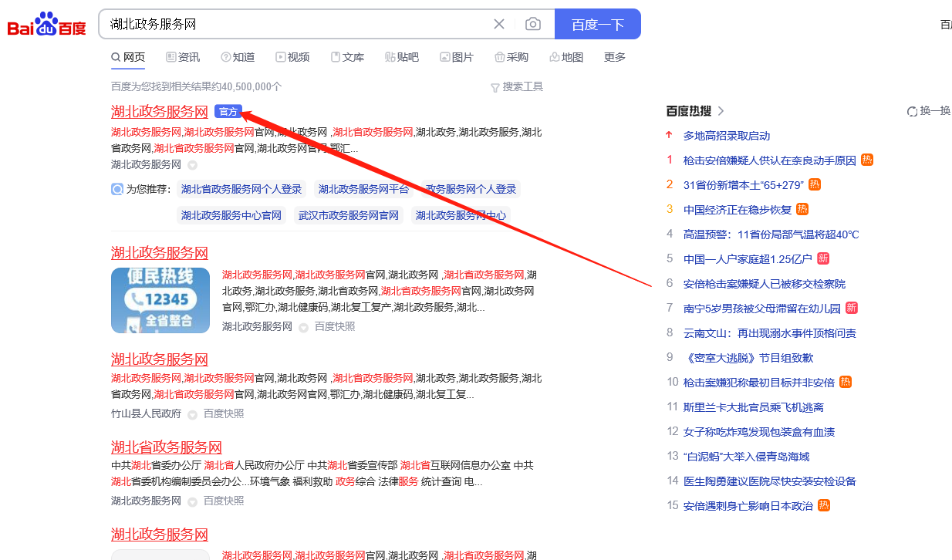Screen dimensions: 952x560
Task: Click the 官方 badge on first result
Action: [228, 112]
